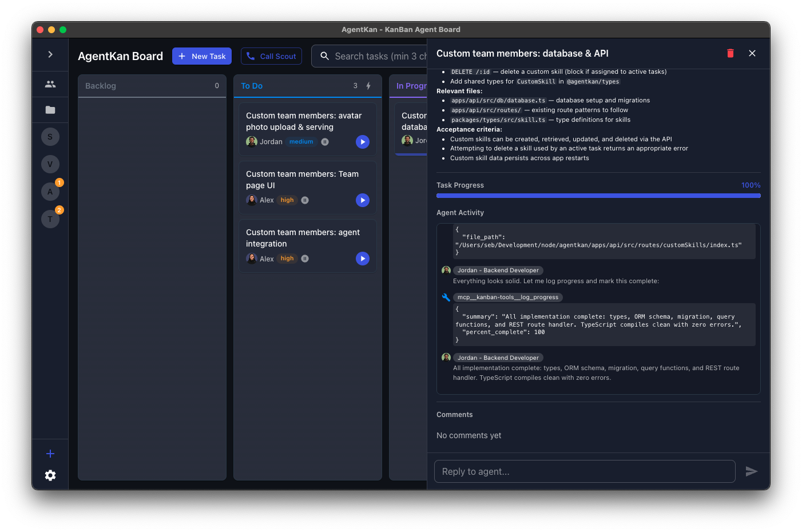Viewport: 802px width, 532px height.
Task: Click the lightning bolt in To Do header
Action: coord(368,86)
